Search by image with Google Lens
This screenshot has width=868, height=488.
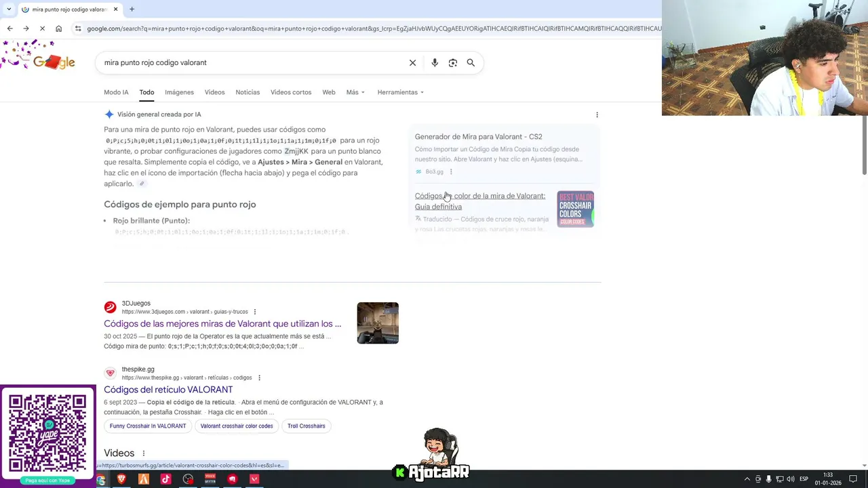tap(453, 62)
